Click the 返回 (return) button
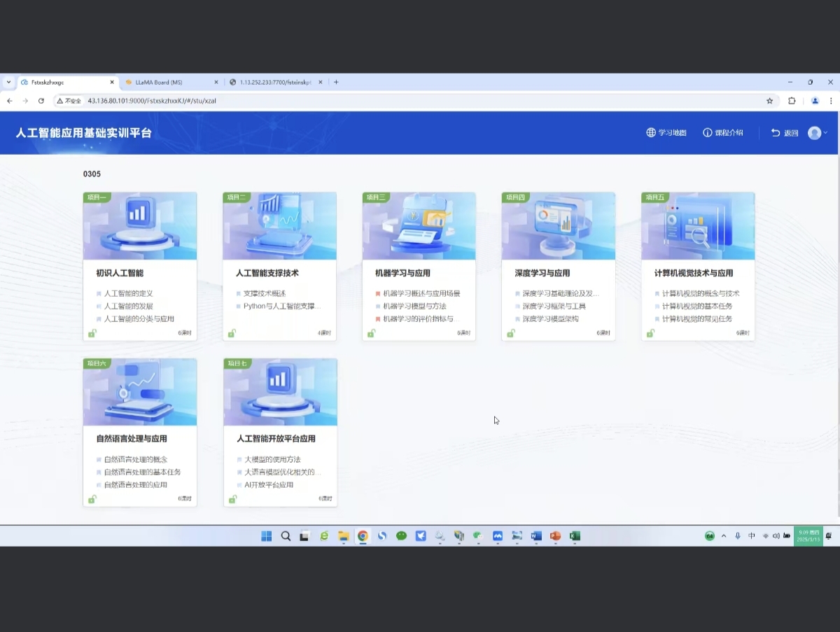Screen dimensions: 840x632 pyautogui.click(x=784, y=133)
